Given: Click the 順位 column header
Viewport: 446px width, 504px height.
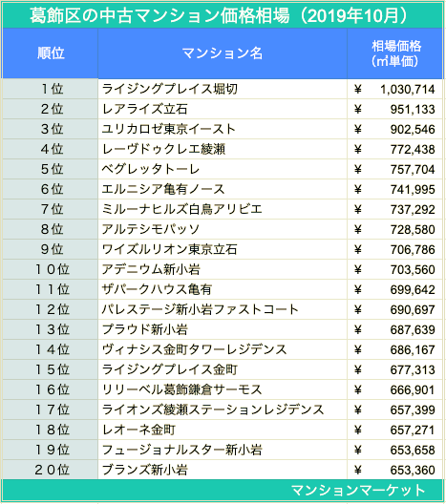Looking at the screenshot, I should click(x=51, y=53).
